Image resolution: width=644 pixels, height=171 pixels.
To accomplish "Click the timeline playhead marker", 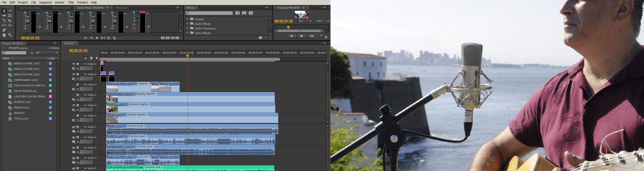I will pos(188,56).
